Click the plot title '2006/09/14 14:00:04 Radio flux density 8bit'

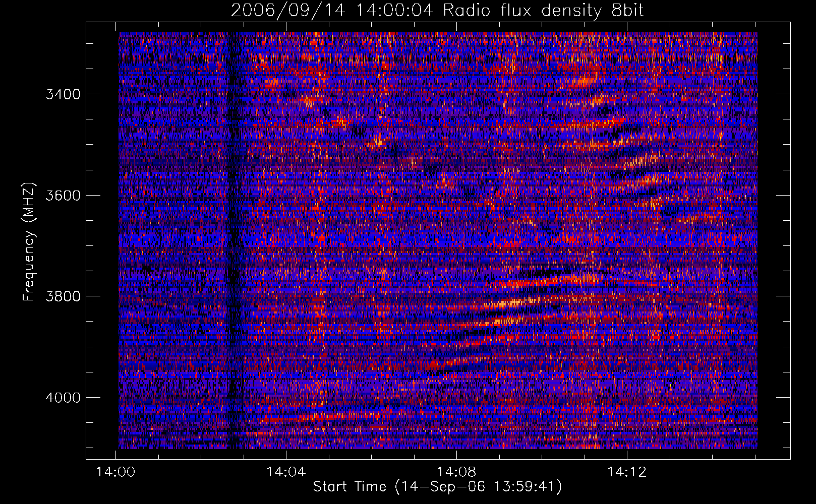[437, 11]
